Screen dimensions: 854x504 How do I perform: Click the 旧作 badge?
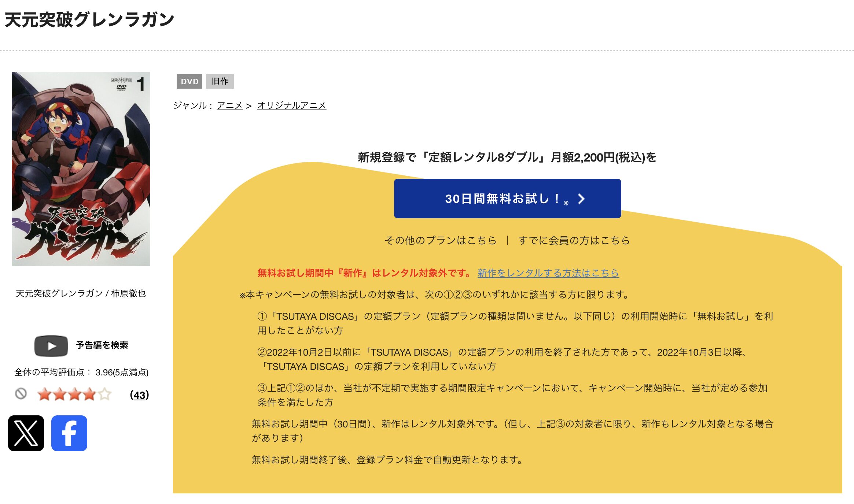220,81
